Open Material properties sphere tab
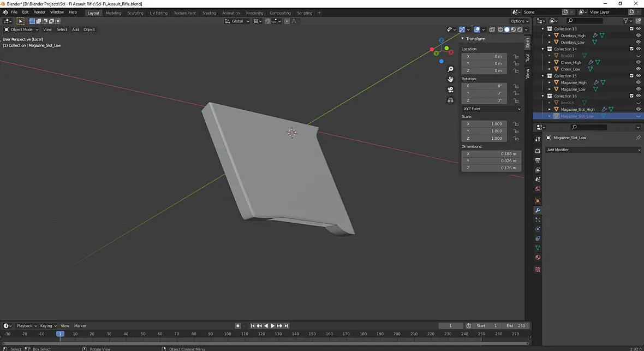This screenshot has width=644, height=351. click(538, 258)
